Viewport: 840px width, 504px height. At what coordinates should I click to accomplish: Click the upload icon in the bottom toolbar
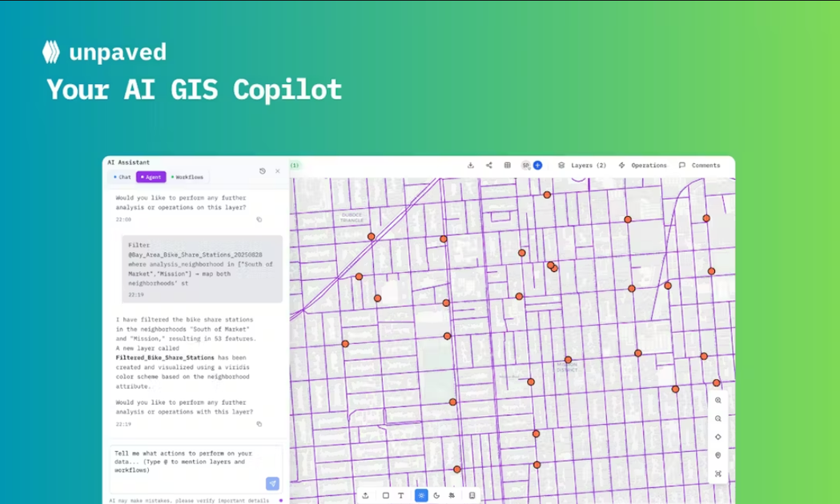[x=366, y=496]
